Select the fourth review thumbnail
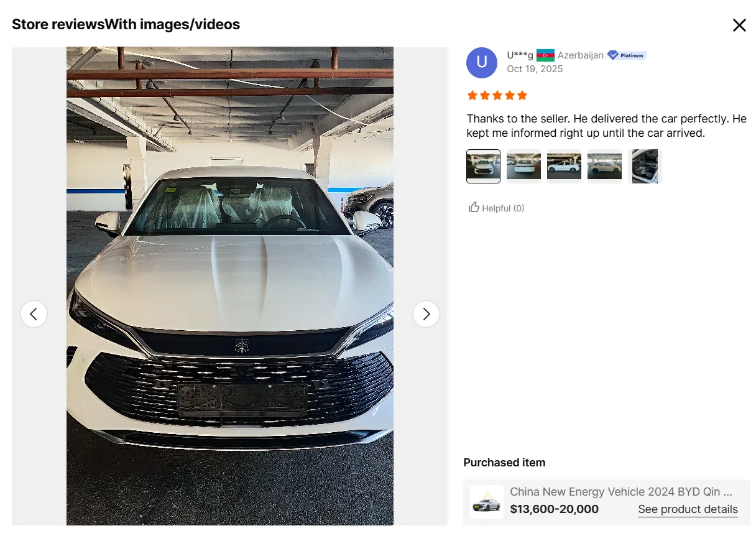 click(x=604, y=166)
